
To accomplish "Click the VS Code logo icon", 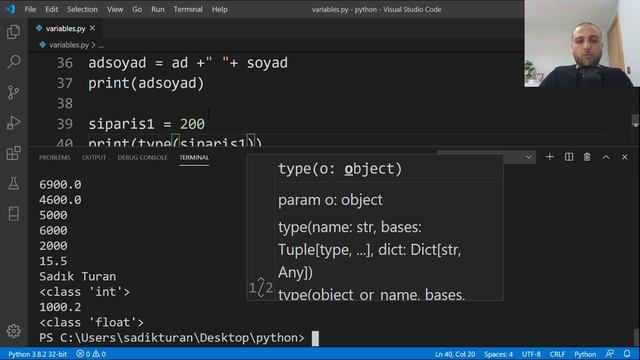I will tap(10, 9).
